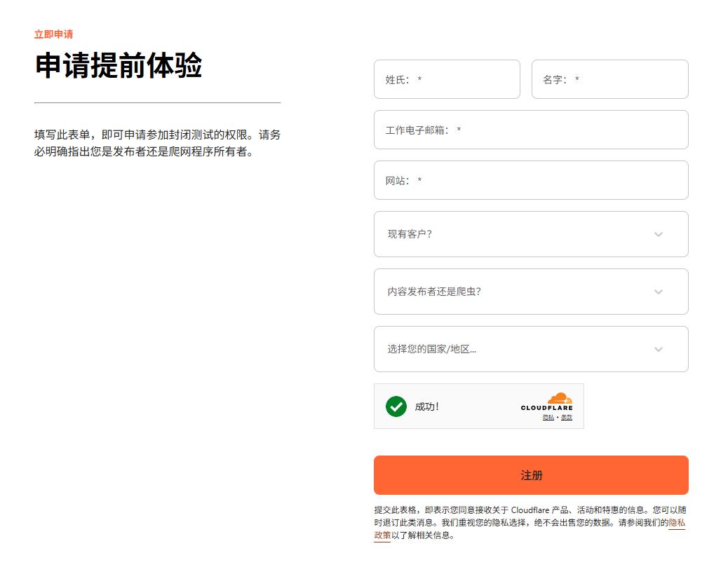Viewport: 728px width, 567px height.
Task: Click the chevron on the 现有客户 field
Action: (x=658, y=234)
